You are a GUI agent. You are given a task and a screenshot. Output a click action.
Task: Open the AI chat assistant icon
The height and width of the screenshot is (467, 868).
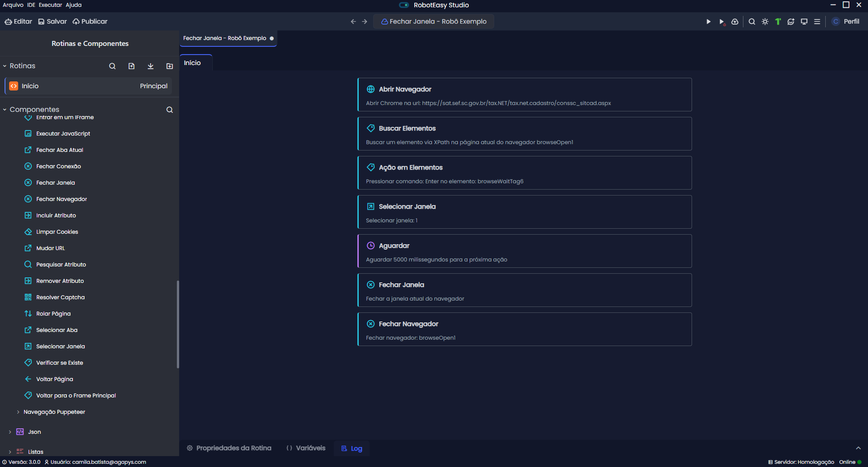(x=791, y=21)
